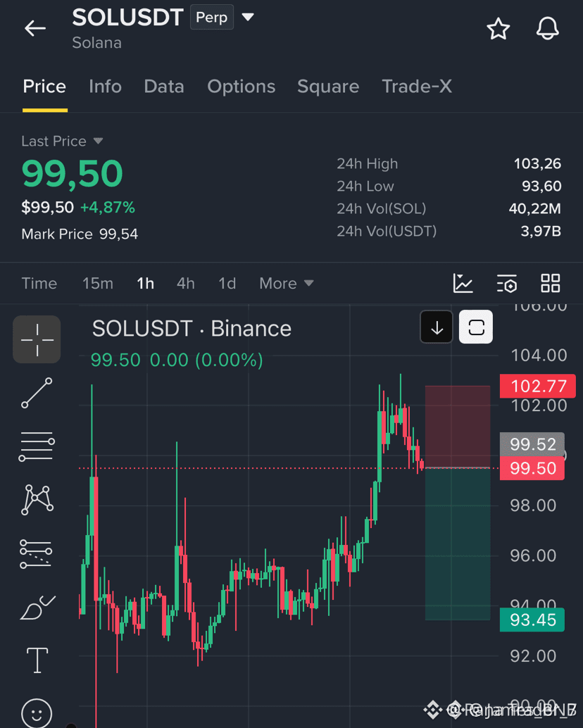Click the Perp contract type badge

212,17
